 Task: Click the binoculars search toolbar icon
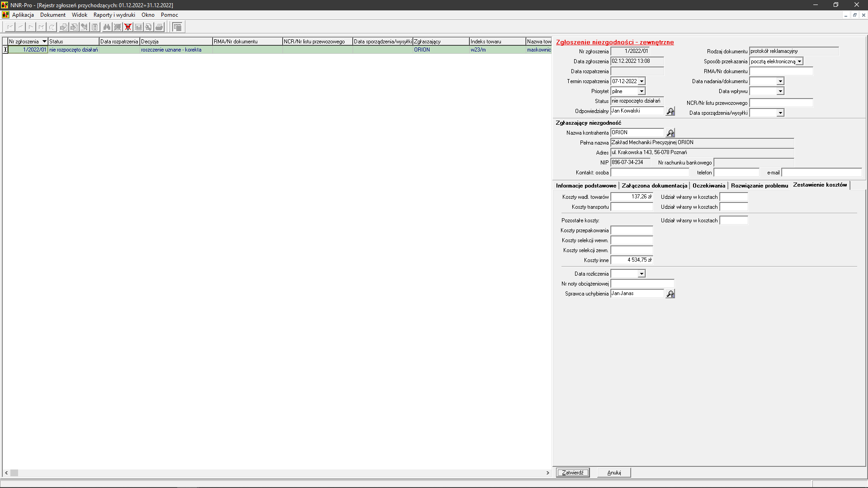[x=107, y=27]
